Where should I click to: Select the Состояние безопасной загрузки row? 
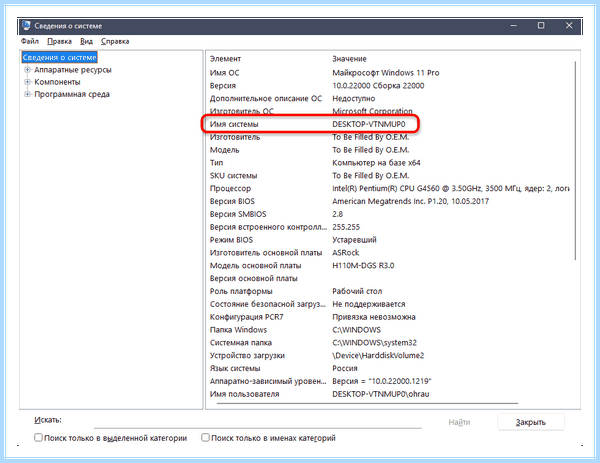pos(390,304)
